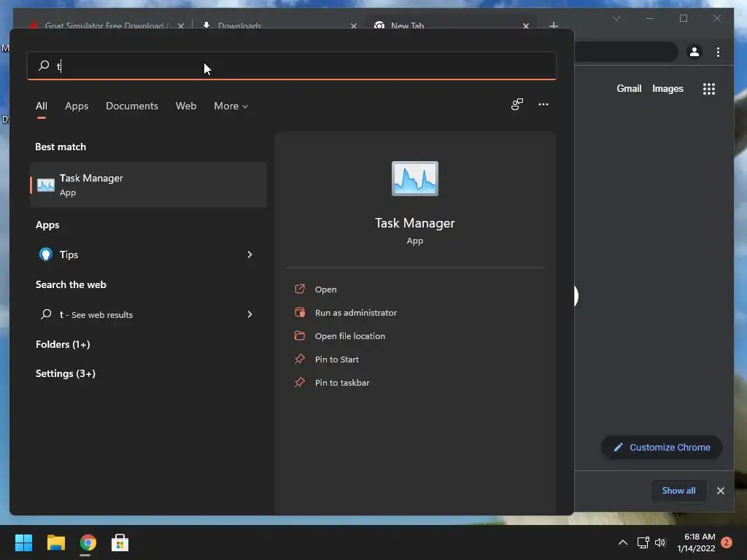
Task: Expand the 't - See web results' chevron
Action: 249,314
